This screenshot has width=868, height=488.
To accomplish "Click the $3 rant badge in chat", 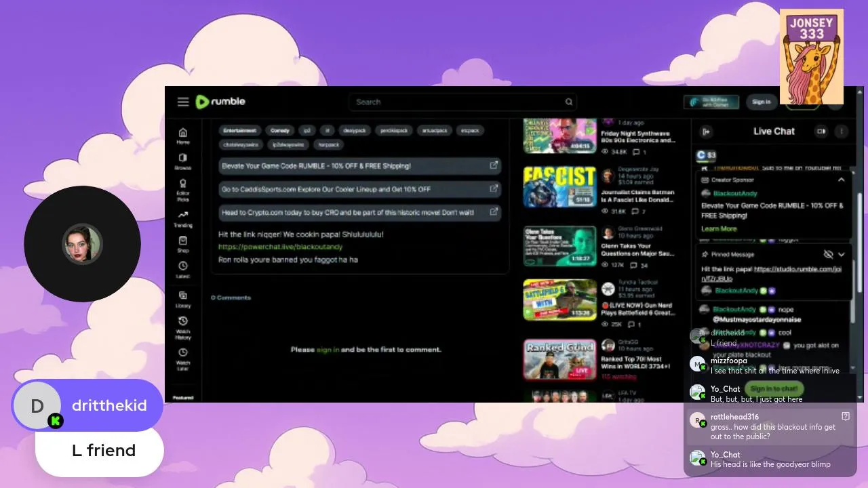I will coord(706,155).
